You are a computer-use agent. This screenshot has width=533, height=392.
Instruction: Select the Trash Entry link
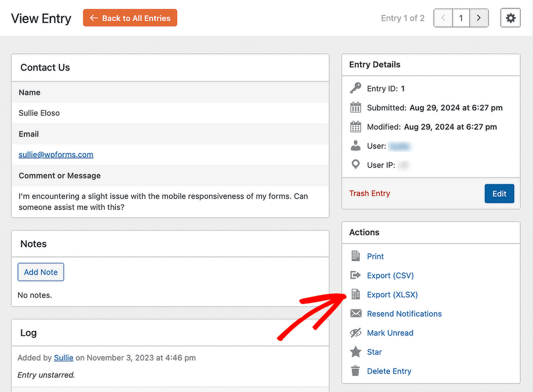[x=369, y=193]
